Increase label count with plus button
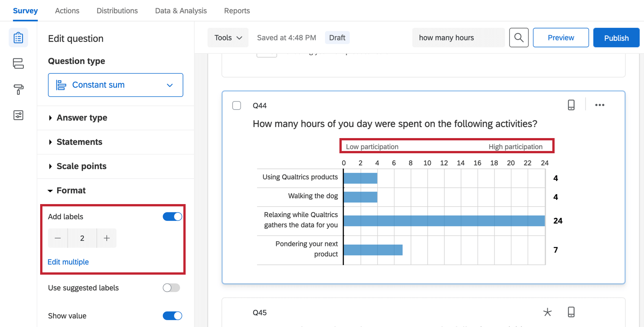 click(107, 238)
